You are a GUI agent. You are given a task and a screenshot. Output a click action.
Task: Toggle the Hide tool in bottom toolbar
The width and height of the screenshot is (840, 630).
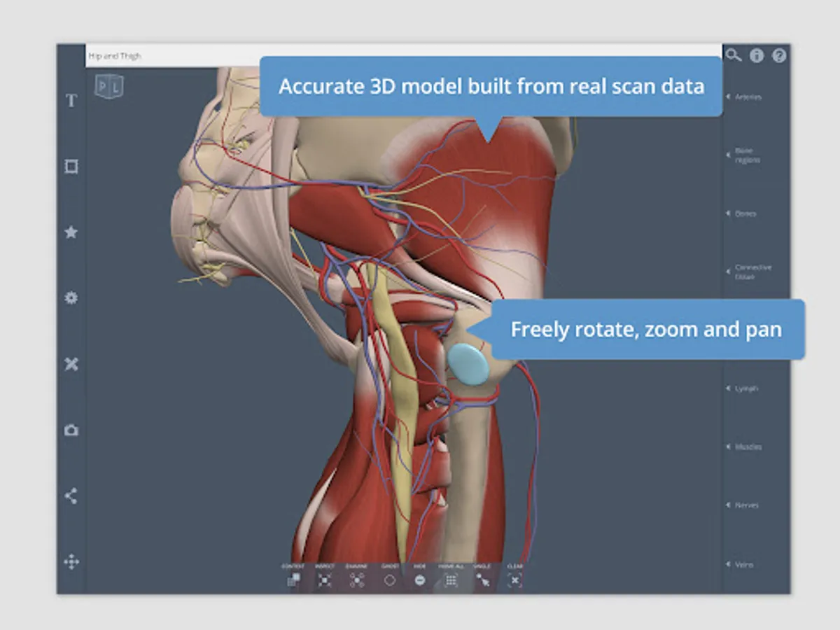(420, 575)
